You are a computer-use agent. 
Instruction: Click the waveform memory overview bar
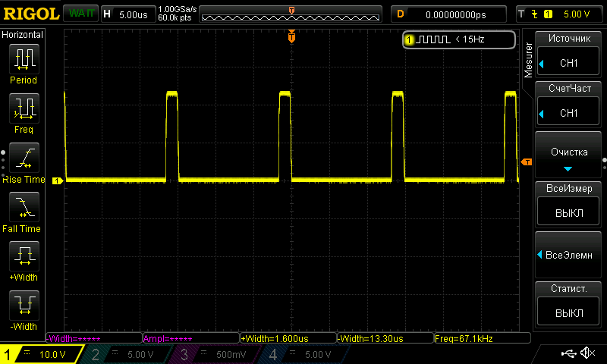tap(292, 14)
